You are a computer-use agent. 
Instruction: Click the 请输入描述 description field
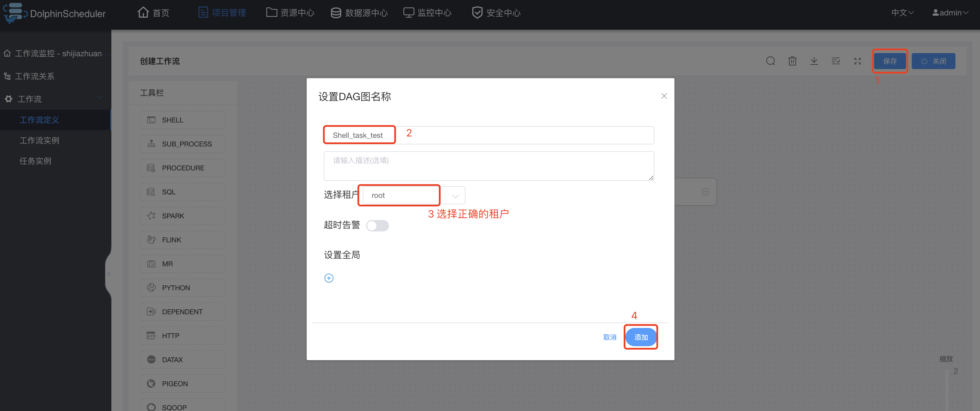point(489,166)
